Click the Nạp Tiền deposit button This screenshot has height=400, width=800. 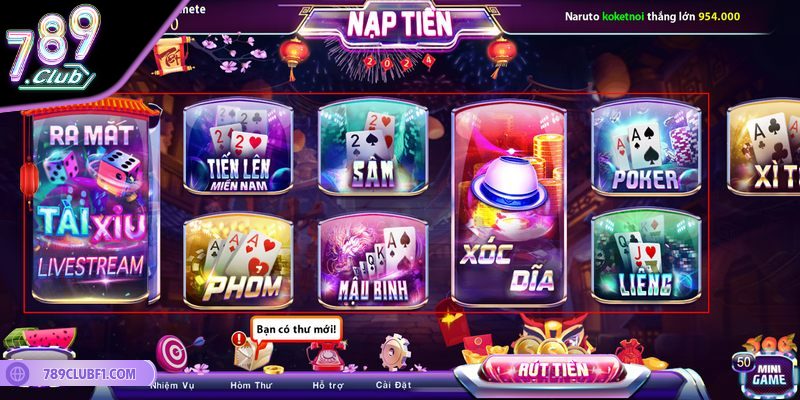(399, 24)
